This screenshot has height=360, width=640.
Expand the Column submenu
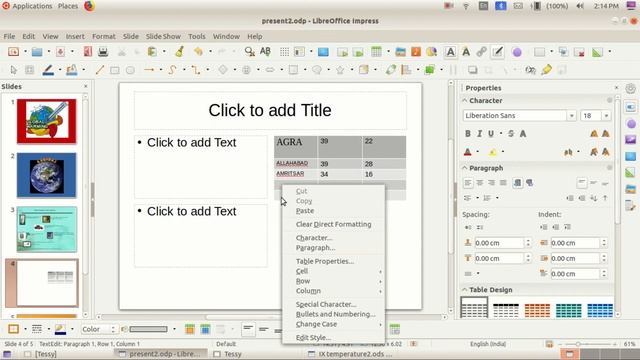[333, 291]
